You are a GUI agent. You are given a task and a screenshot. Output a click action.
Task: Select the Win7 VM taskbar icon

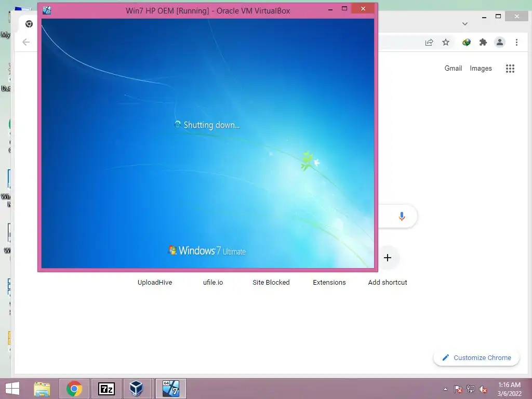pos(170,389)
